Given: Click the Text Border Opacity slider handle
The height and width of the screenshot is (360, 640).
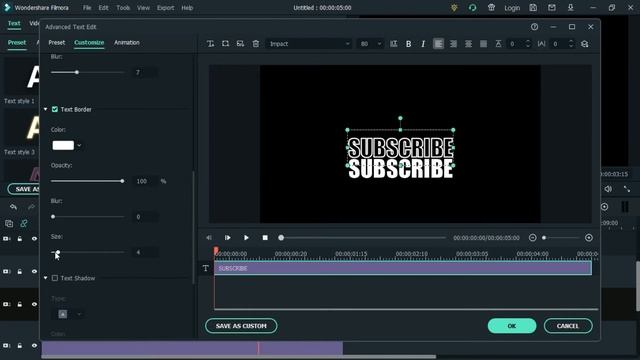Looking at the screenshot, I should point(122,181).
